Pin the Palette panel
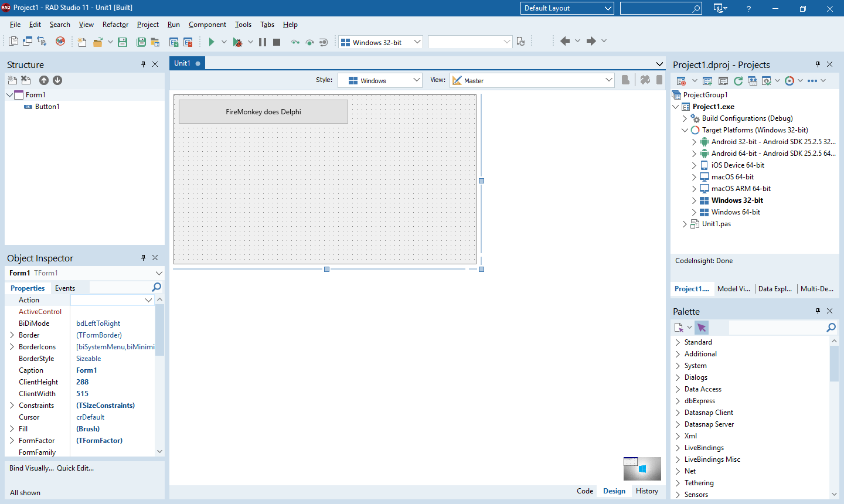Image resolution: width=844 pixels, height=504 pixels. pyautogui.click(x=818, y=311)
